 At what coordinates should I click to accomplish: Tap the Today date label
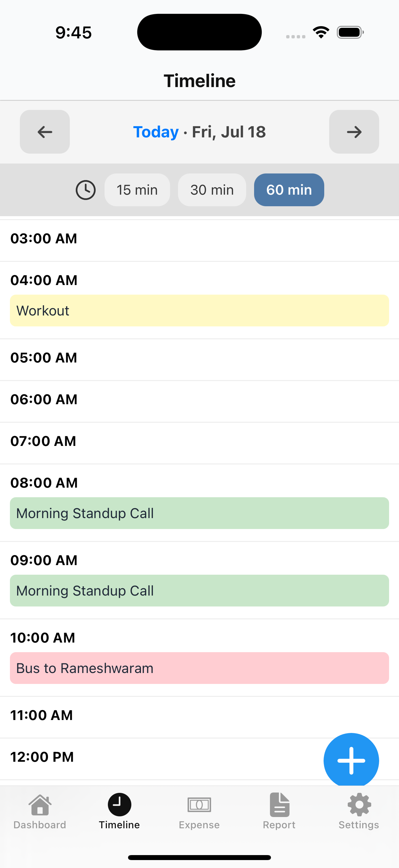[x=156, y=132]
